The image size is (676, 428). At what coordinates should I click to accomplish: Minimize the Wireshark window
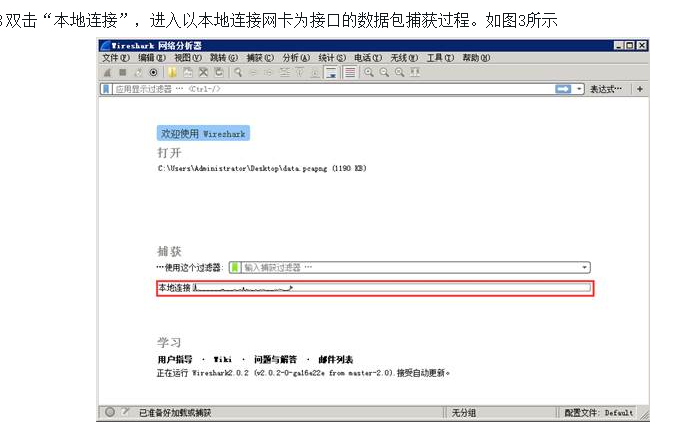pyautogui.click(x=619, y=45)
